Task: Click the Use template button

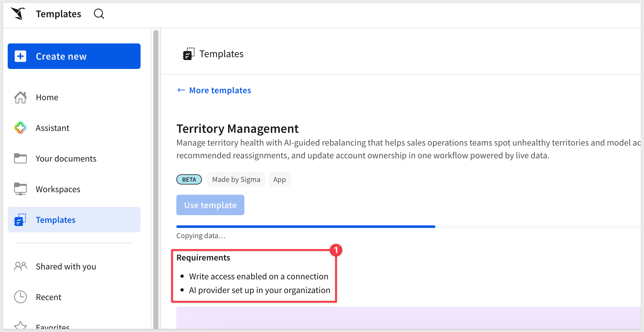Action: (x=210, y=205)
